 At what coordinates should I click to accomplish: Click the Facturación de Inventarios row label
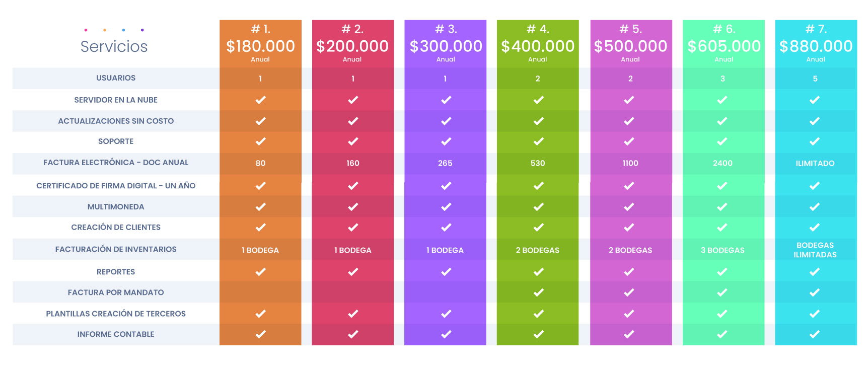pos(116,249)
